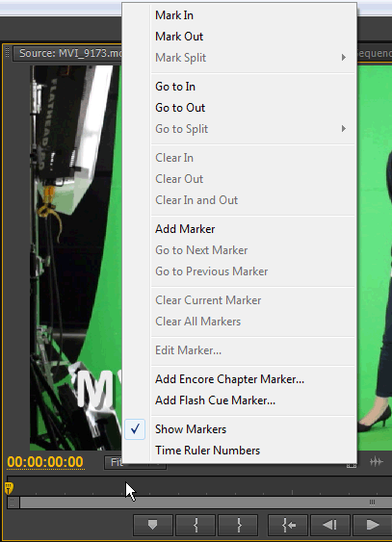Click the yellow 00:00:00:00 timecode field
Image resolution: width=392 pixels, height=542 pixels.
tap(45, 462)
